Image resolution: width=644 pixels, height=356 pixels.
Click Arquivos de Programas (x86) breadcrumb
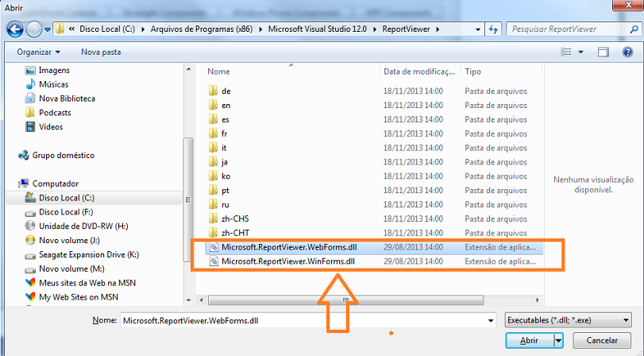(x=202, y=29)
